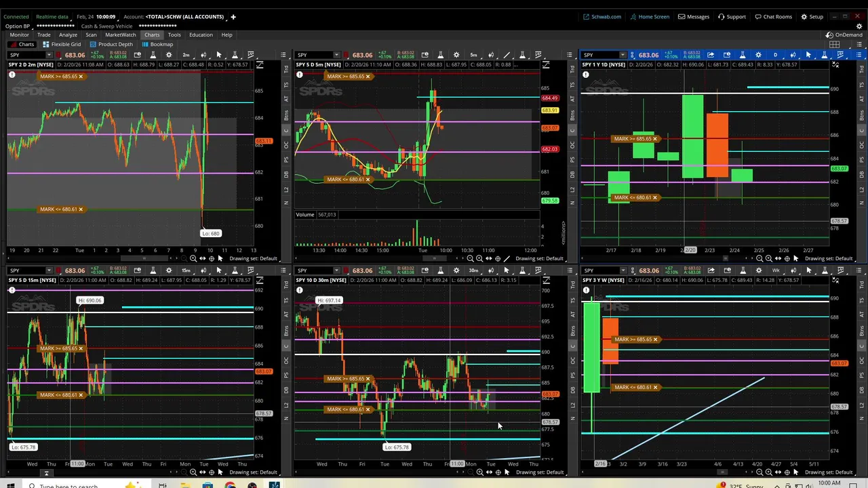868x488 pixels.
Task: Open Support
Action: 732,16
